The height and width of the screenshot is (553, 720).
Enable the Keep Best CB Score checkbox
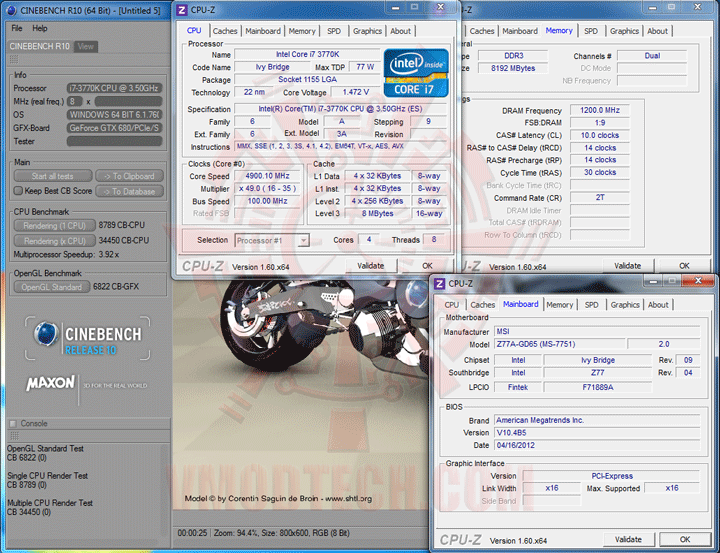[19, 191]
